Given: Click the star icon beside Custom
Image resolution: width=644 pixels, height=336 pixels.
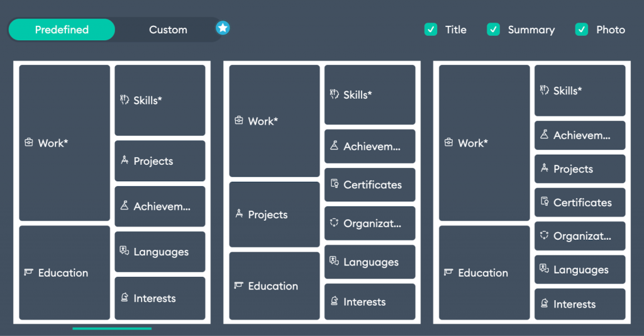Looking at the screenshot, I should [x=223, y=28].
